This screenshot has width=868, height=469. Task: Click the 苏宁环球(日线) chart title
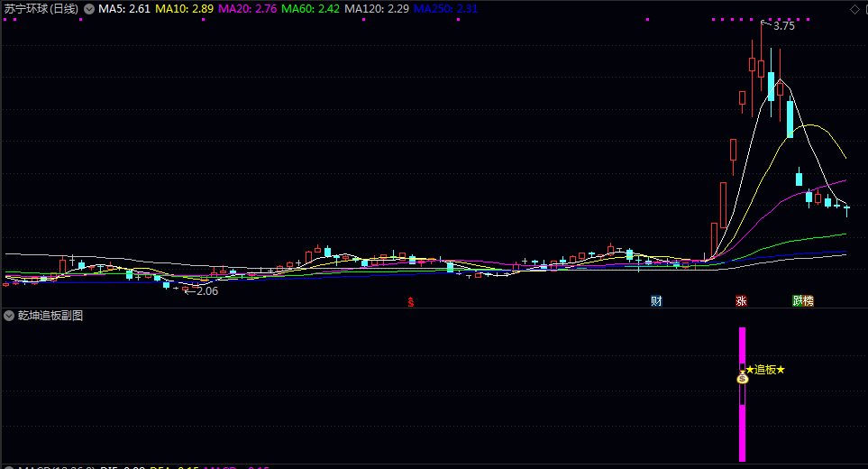(41, 9)
